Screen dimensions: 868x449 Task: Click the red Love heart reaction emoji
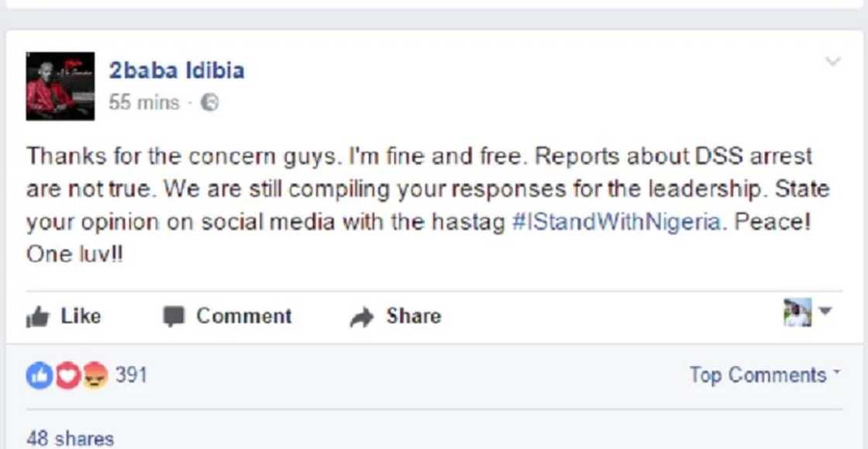click(66, 375)
